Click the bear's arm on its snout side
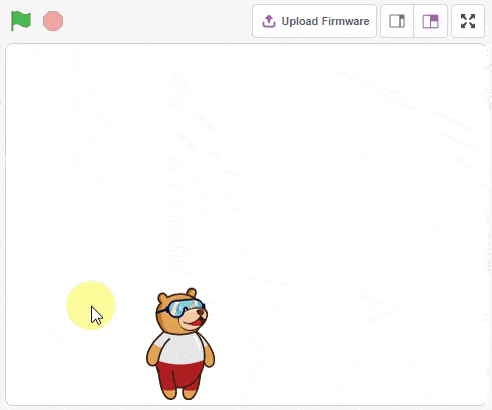Viewport: 492px width, 410px height. click(208, 357)
